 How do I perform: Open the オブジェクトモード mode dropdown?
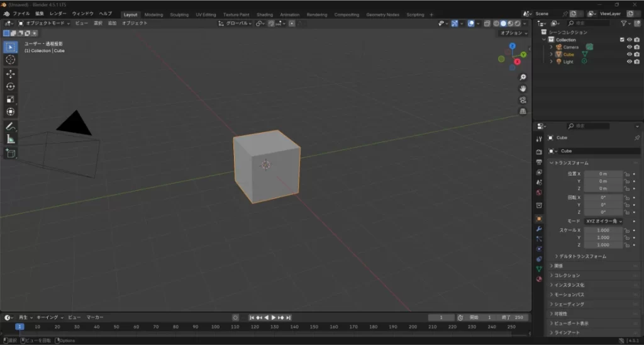(x=44, y=23)
